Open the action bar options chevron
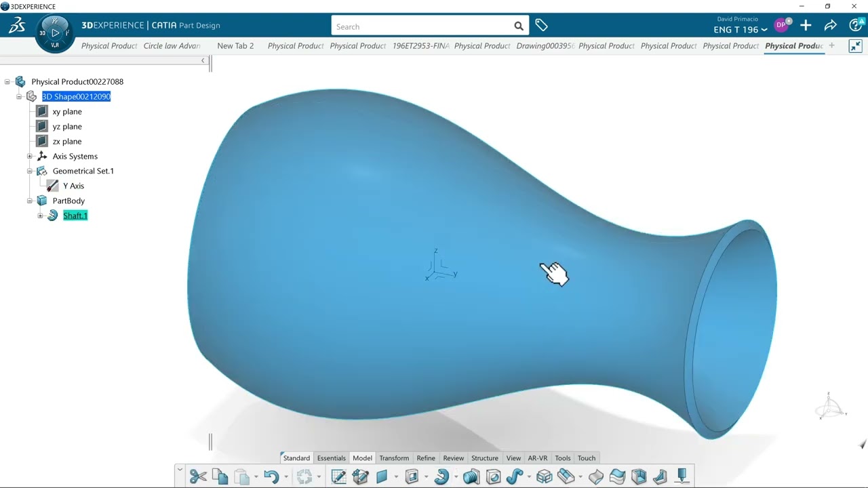Image resolution: width=868 pixels, height=488 pixels. point(179,468)
